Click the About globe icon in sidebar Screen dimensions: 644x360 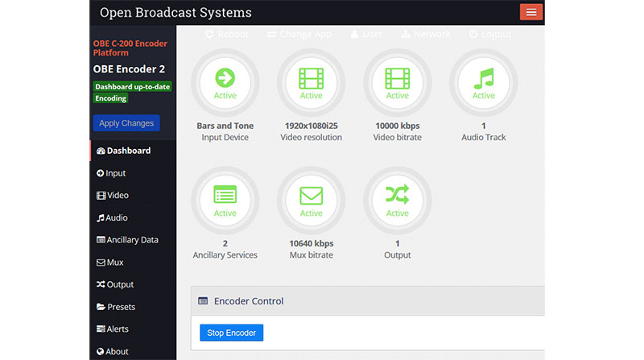(100, 351)
